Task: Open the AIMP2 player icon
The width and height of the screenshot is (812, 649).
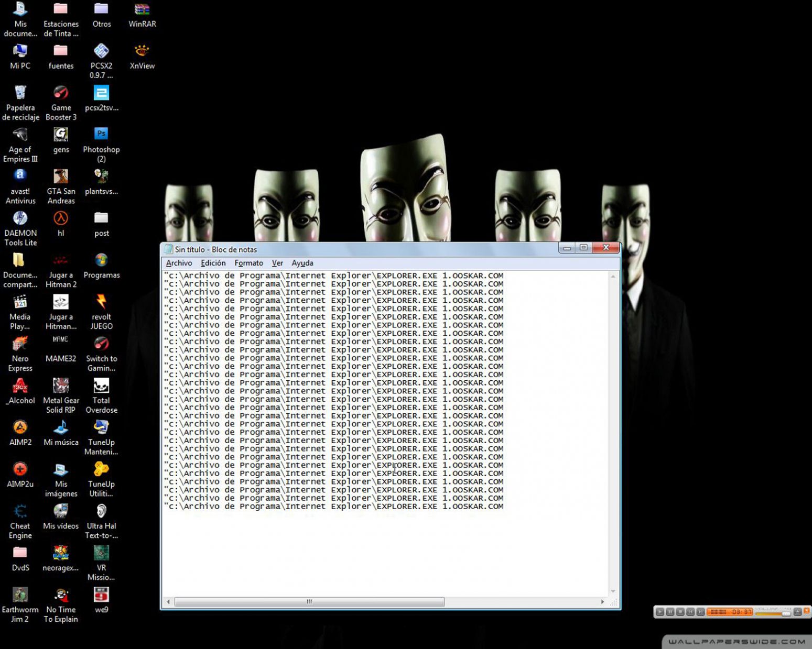Action: click(x=20, y=430)
